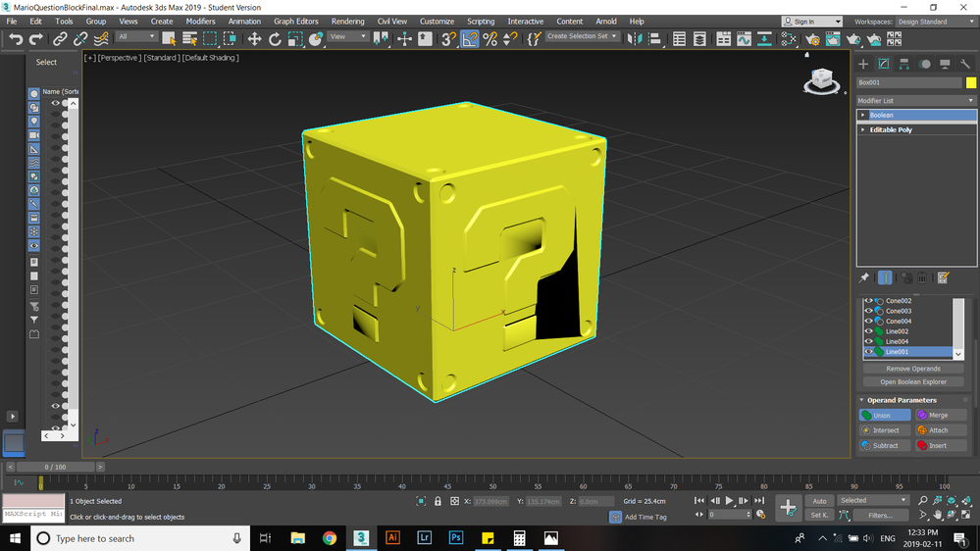Open Photoshop from the Windows taskbar
This screenshot has height=551, width=980.
click(455, 538)
